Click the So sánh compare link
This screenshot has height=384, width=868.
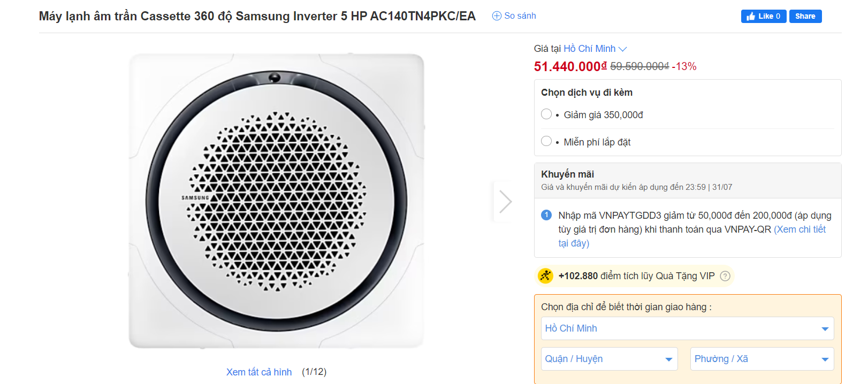(520, 16)
